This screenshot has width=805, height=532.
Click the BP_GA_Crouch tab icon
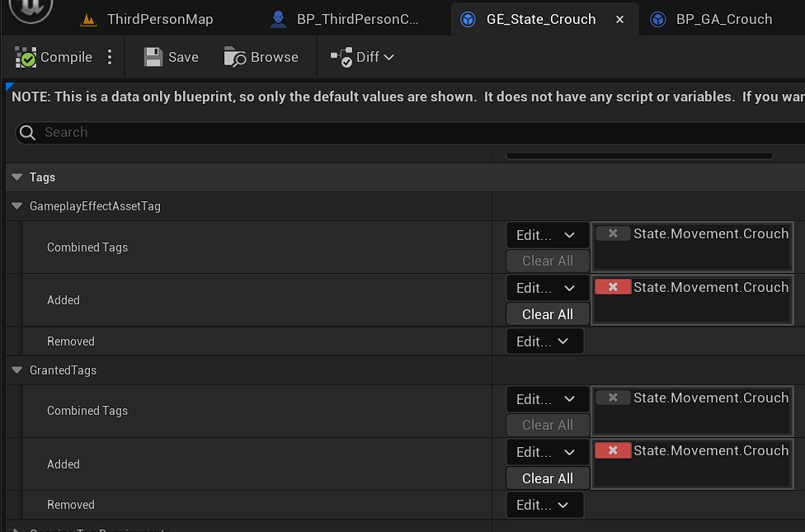(x=657, y=20)
